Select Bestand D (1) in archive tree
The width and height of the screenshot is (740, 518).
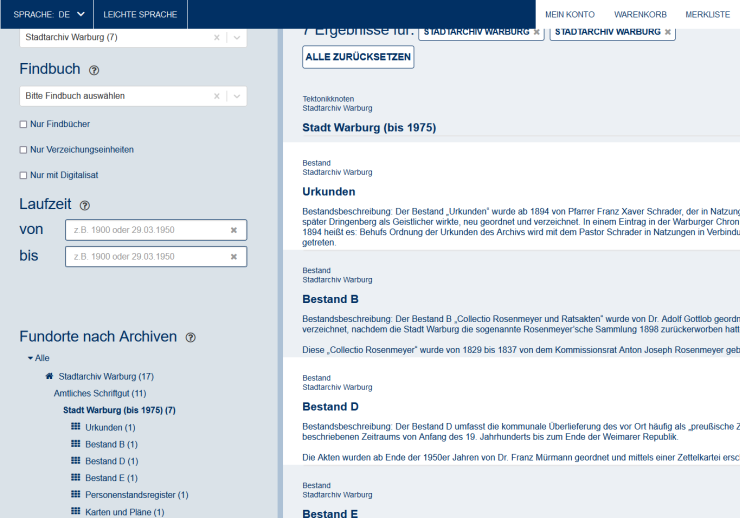click(112, 461)
